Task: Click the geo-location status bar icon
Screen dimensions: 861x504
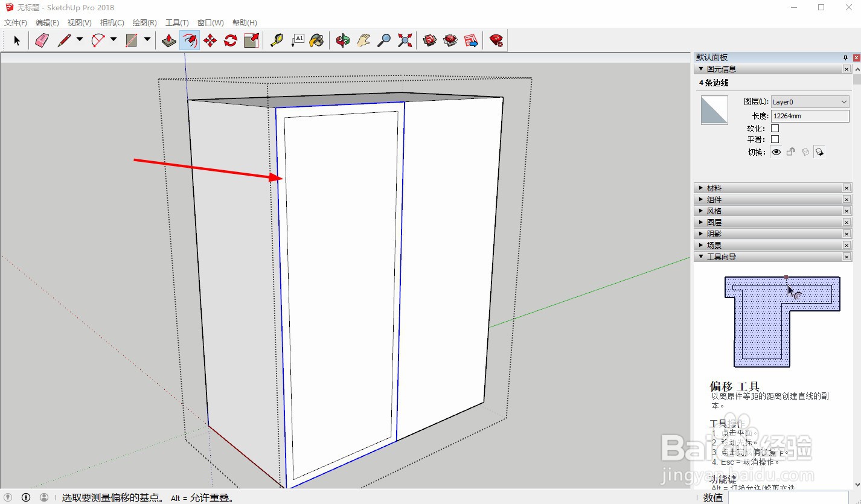Action: tap(8, 497)
